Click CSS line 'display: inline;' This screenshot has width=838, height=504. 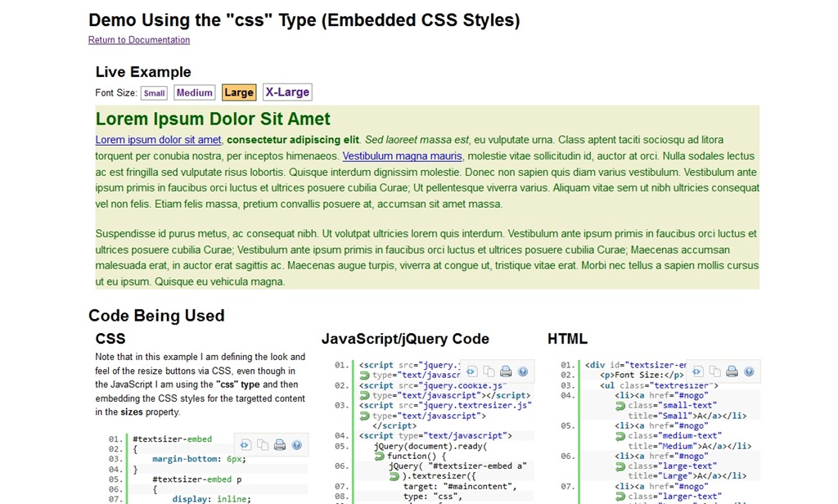click(x=211, y=498)
